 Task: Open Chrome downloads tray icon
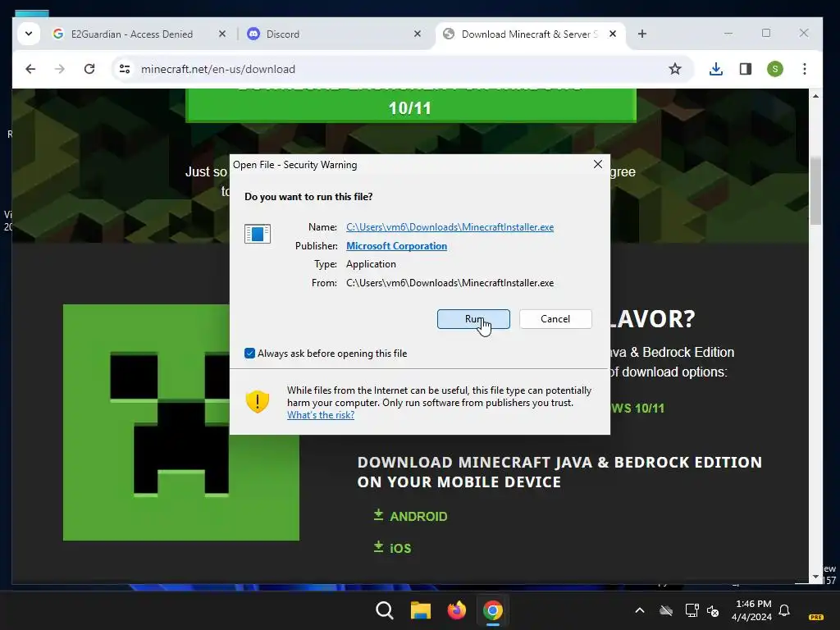tap(715, 69)
